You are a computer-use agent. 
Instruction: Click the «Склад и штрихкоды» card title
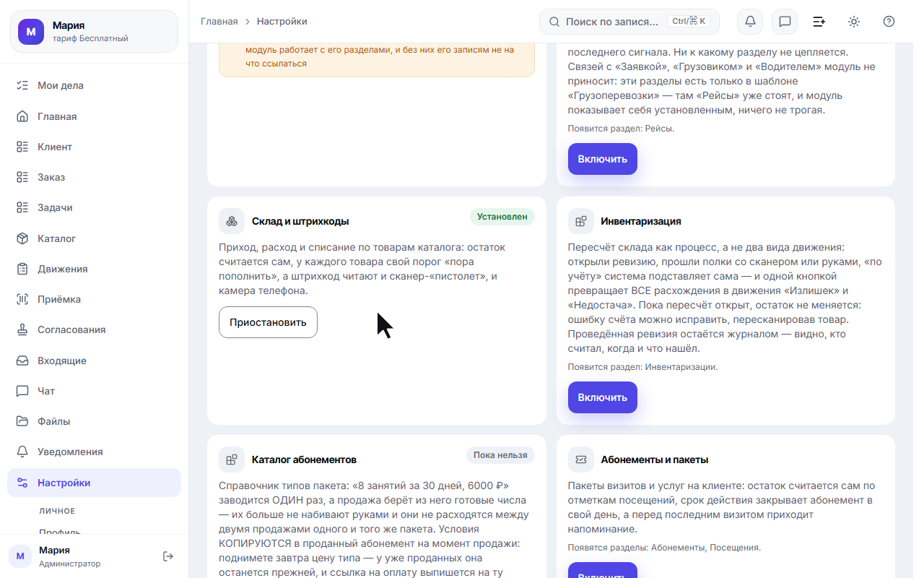[300, 221]
